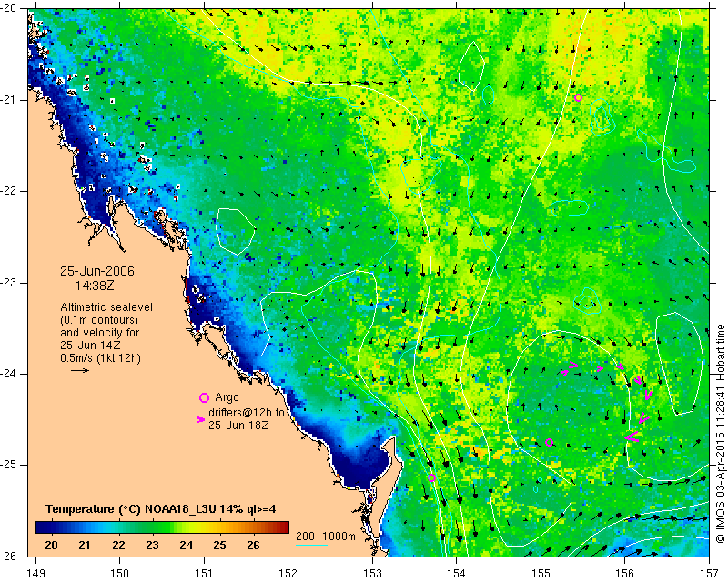Click the '155' longitude axis label
Image resolution: width=728 pixels, height=582 pixels.
pyautogui.click(x=541, y=573)
